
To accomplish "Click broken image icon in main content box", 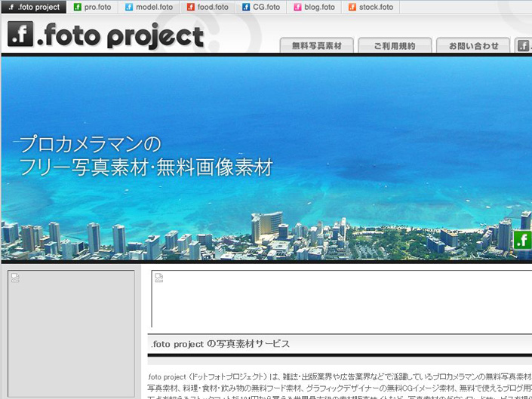I will click(x=159, y=278).
